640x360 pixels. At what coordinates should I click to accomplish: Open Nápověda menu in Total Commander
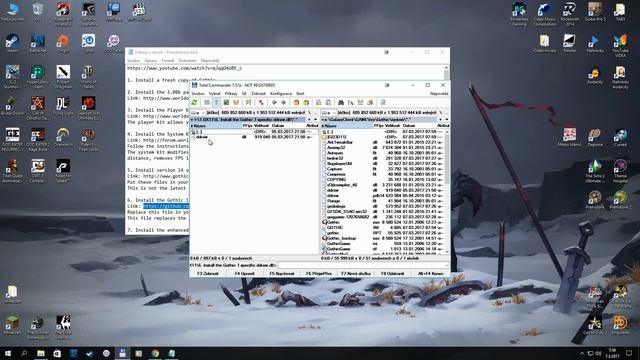(439, 93)
